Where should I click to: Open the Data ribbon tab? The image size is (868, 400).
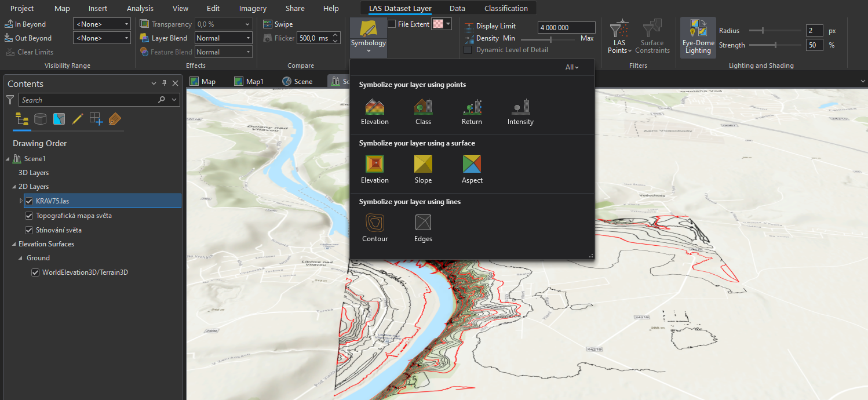pos(457,9)
